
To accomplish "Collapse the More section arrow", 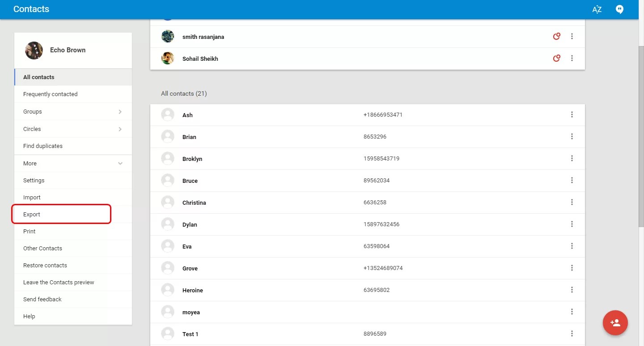I will (x=120, y=164).
